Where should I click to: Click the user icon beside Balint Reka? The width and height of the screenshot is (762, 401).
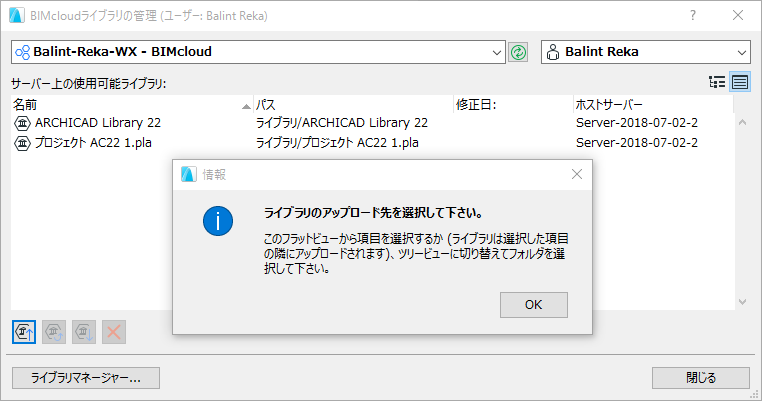pyautogui.click(x=553, y=52)
